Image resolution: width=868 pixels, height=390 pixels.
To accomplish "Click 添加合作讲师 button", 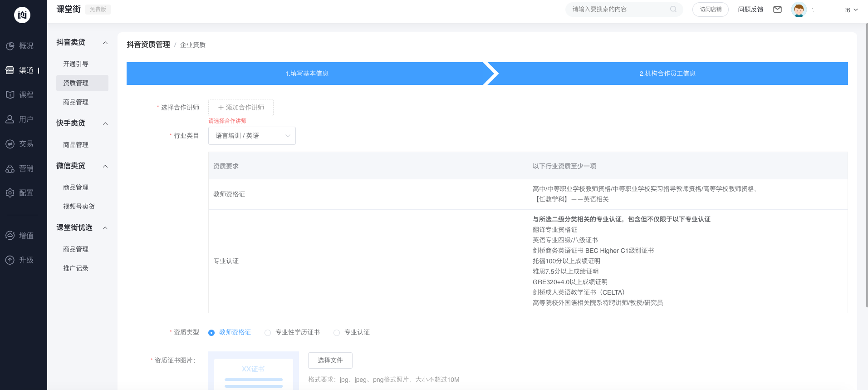I will (x=241, y=108).
